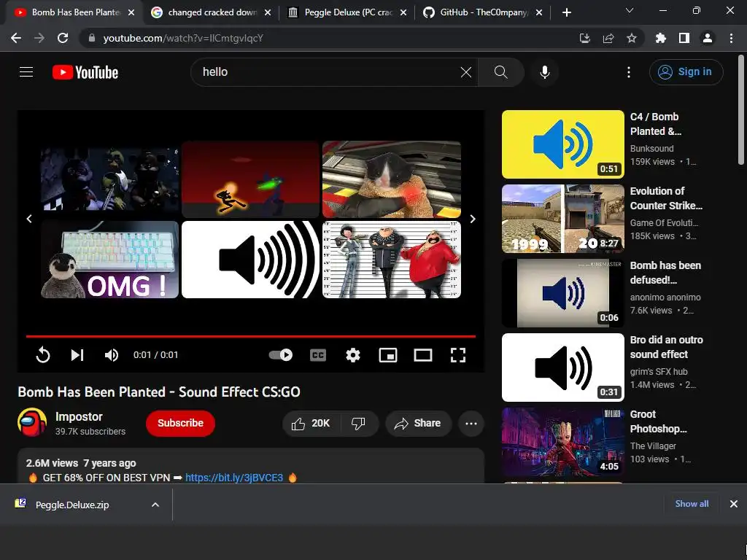Expand options for Peggle.Deluxe.zip download
Screen dimensions: 747x560
[155, 505]
